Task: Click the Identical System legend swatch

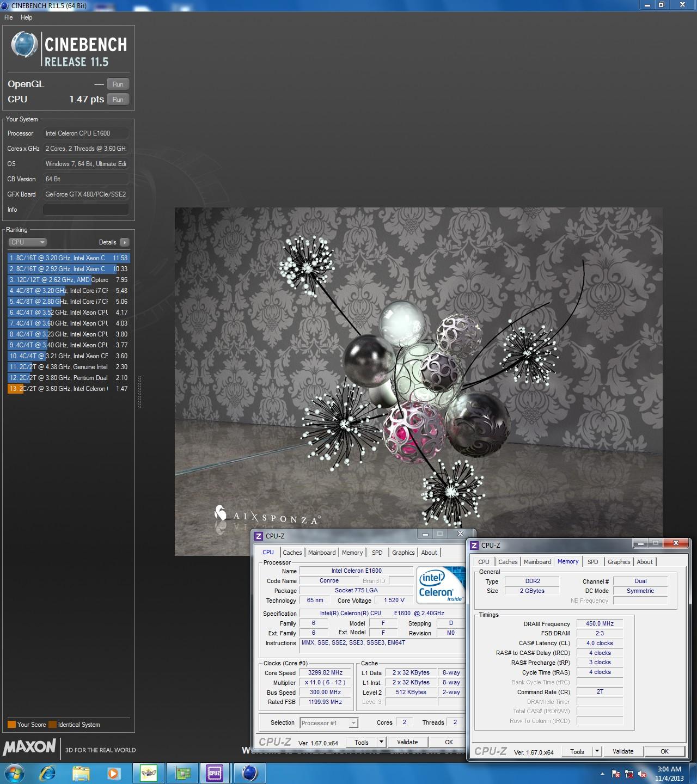Action: [x=52, y=725]
